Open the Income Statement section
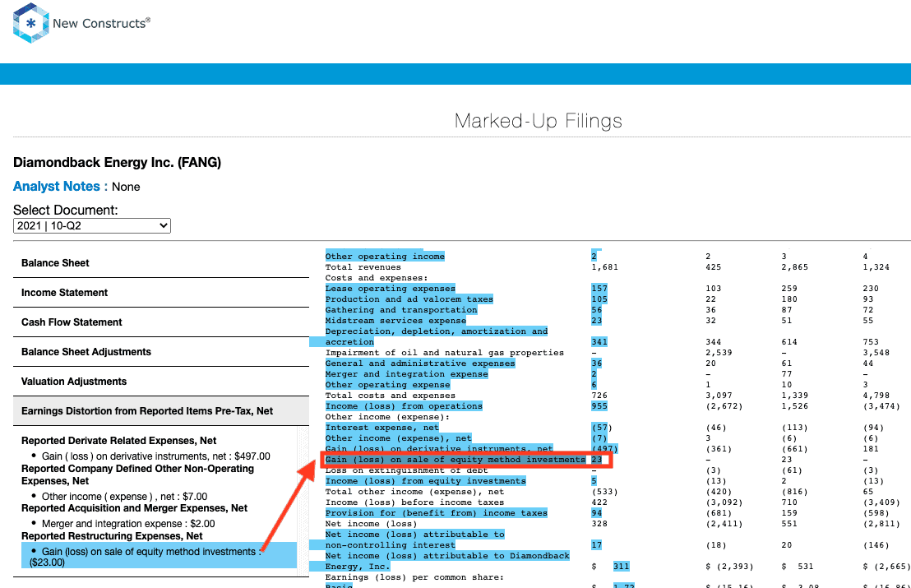Image resolution: width=911 pixels, height=588 pixels. coord(161,293)
